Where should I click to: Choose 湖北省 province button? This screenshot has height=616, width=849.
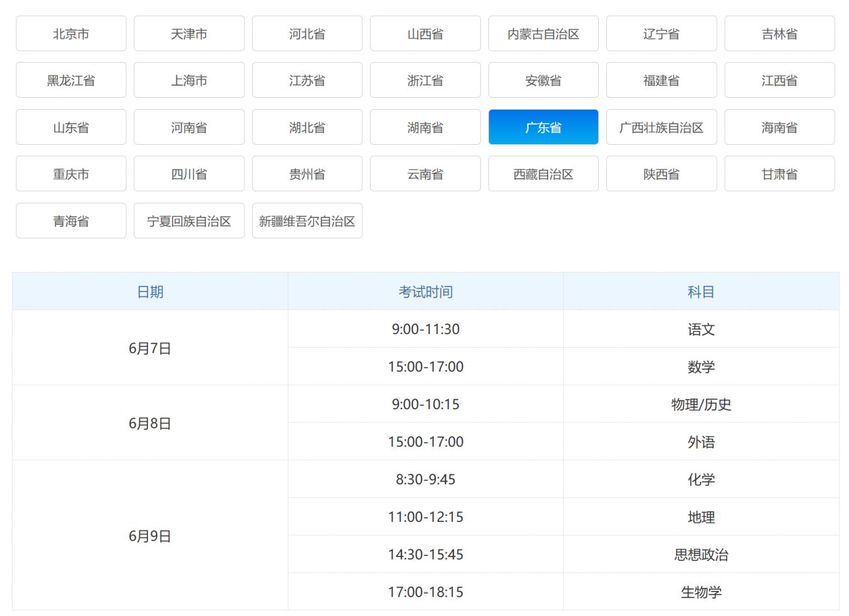point(307,127)
